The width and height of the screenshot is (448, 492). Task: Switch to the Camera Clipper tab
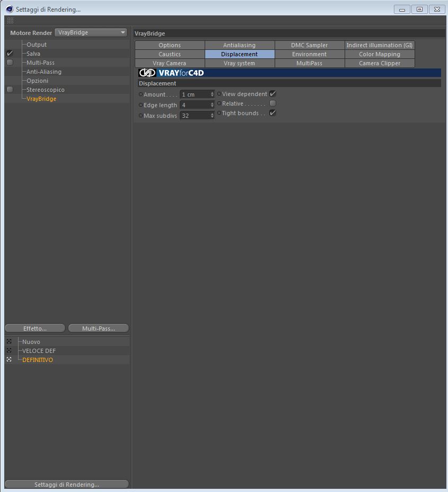pos(380,63)
